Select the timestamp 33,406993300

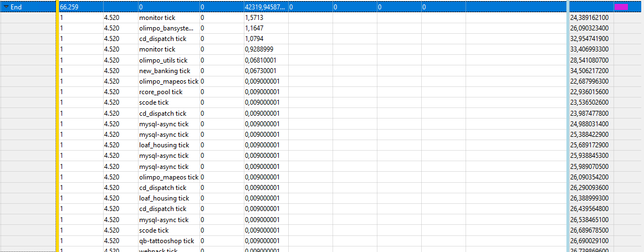pyautogui.click(x=590, y=49)
